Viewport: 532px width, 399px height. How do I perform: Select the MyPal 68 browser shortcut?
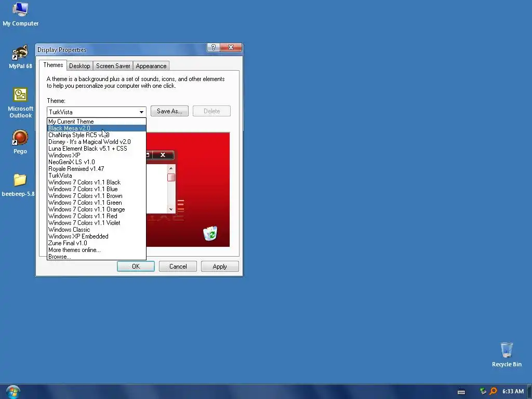[20, 57]
